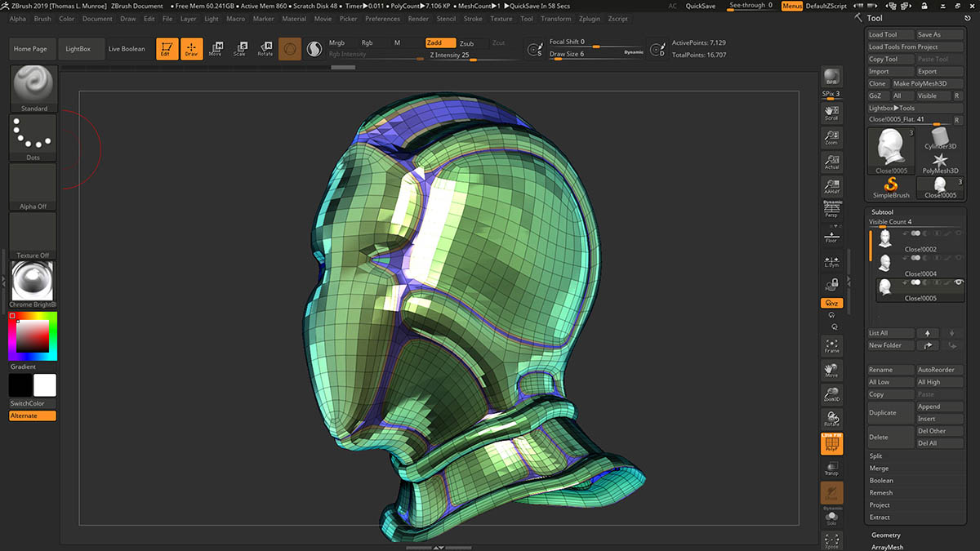Expand the Split subtool section

point(876,456)
